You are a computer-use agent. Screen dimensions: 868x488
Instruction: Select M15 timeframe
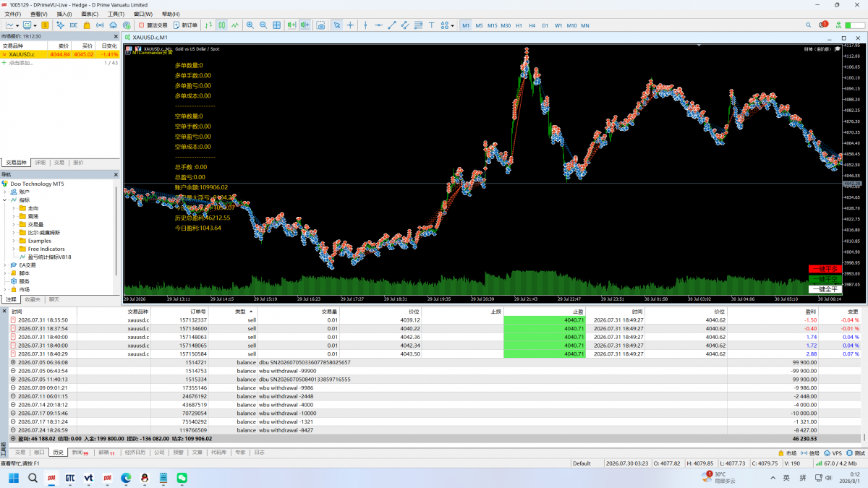click(492, 25)
